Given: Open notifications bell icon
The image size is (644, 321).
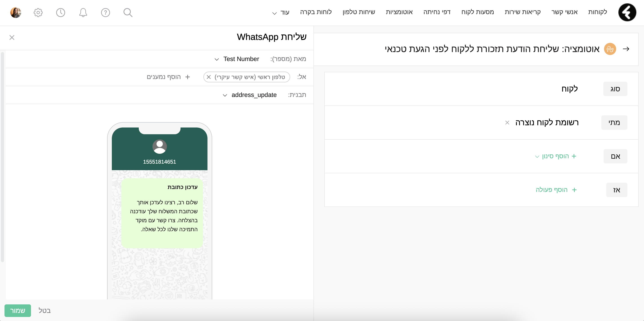Looking at the screenshot, I should coord(83,13).
